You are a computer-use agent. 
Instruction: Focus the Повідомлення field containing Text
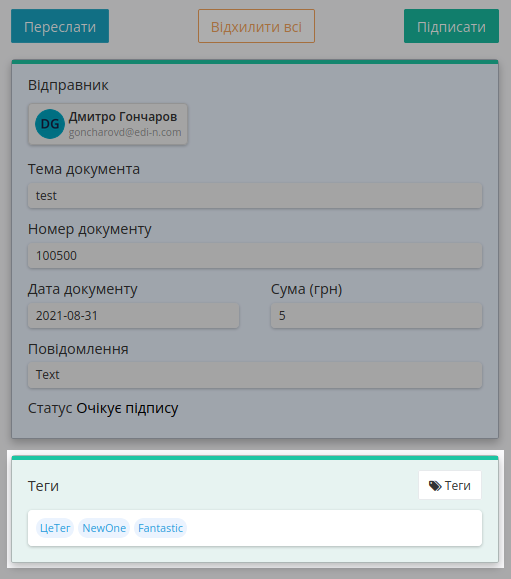(x=255, y=375)
